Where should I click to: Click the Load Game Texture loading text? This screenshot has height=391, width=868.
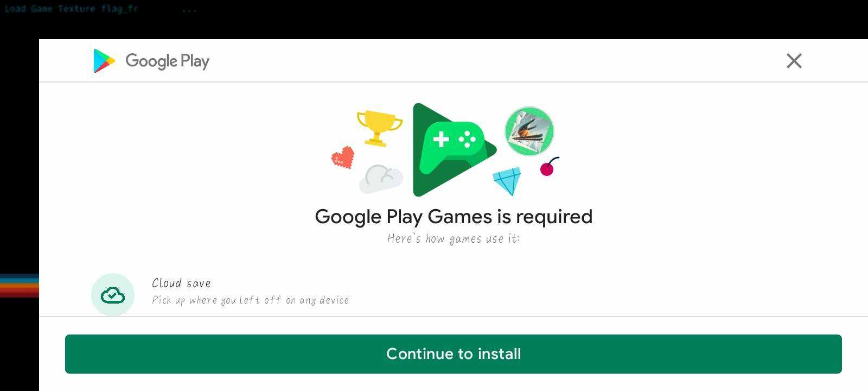tap(71, 9)
